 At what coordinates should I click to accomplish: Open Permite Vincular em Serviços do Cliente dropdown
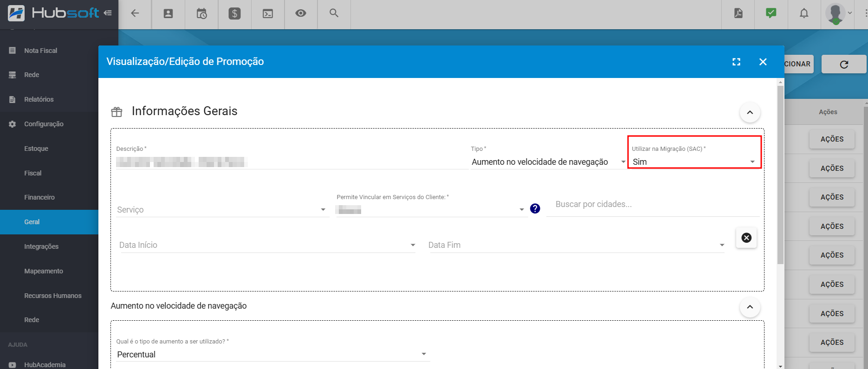tap(431, 210)
